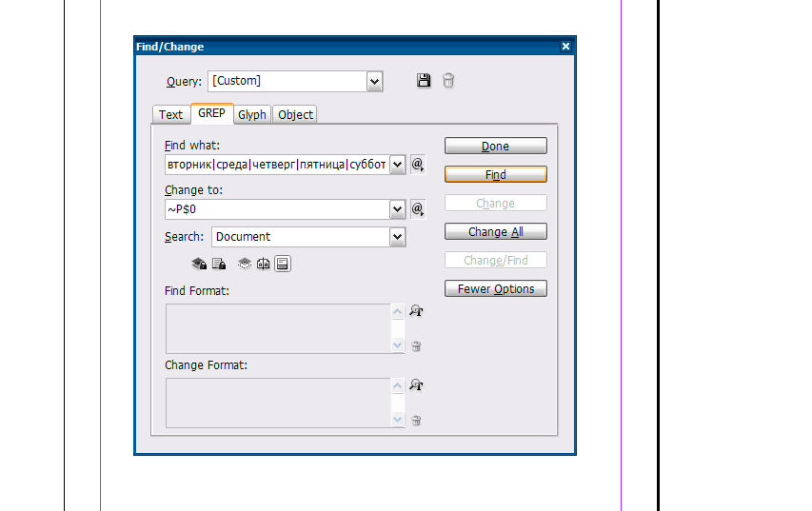The width and height of the screenshot is (812, 511).
Task: Specify attributes to change icon
Action: tap(416, 384)
